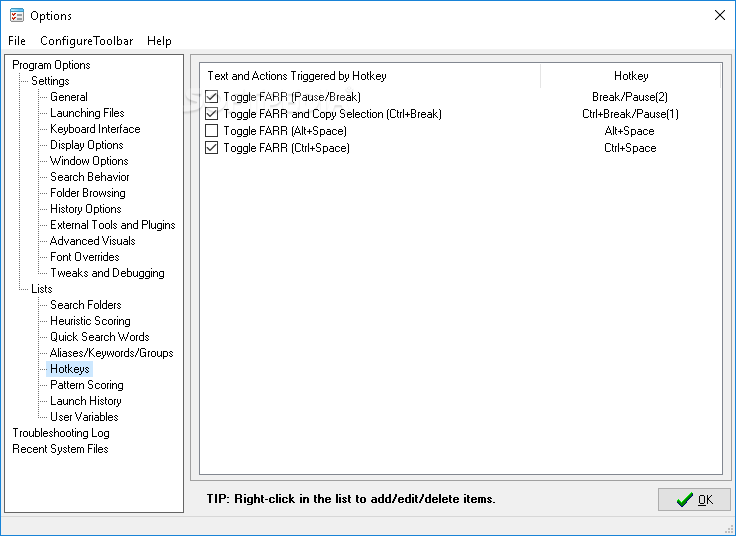The image size is (736, 536).
Task: Select Folder Browsing item
Action: [x=88, y=192]
